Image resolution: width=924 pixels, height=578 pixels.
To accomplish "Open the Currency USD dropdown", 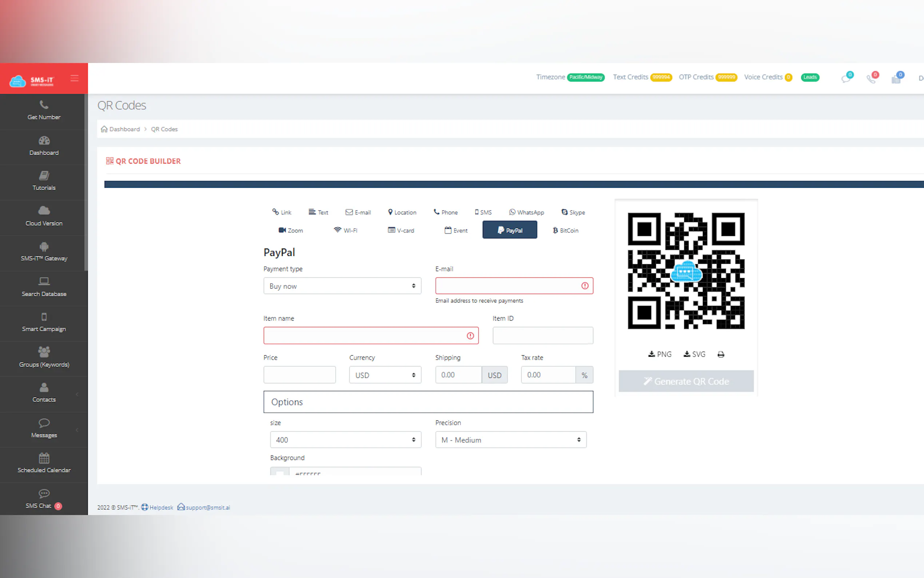I will pyautogui.click(x=385, y=375).
